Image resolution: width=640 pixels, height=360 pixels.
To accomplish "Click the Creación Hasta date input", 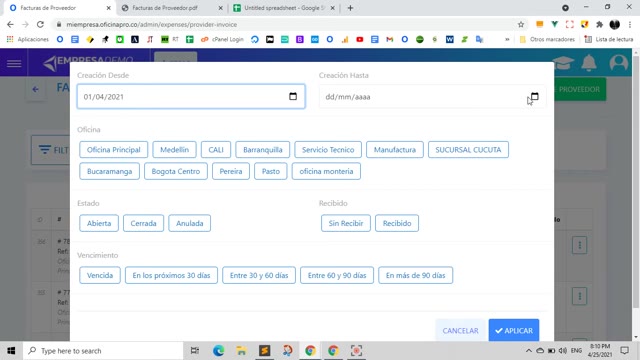I will pos(432,97).
